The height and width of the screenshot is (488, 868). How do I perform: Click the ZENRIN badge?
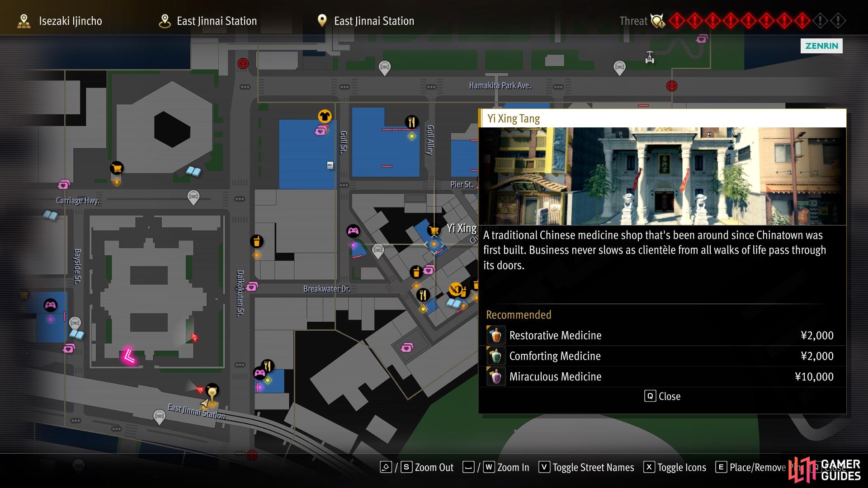(x=821, y=46)
